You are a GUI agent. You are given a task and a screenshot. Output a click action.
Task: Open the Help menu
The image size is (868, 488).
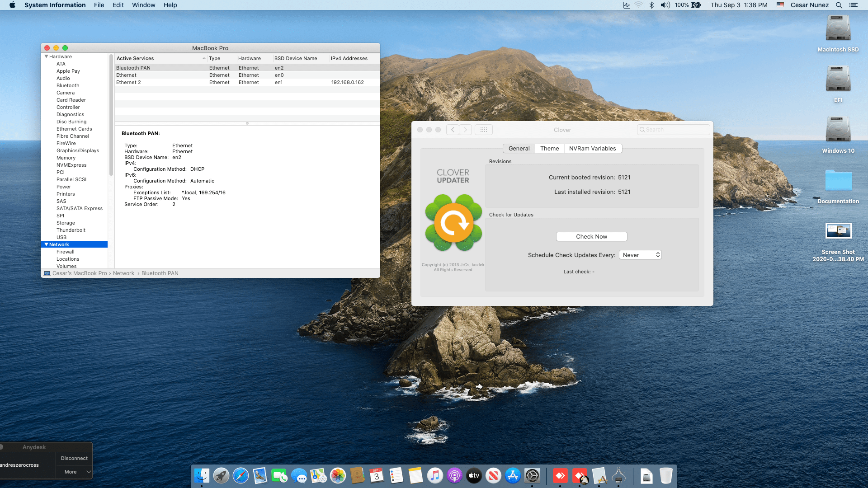point(170,5)
